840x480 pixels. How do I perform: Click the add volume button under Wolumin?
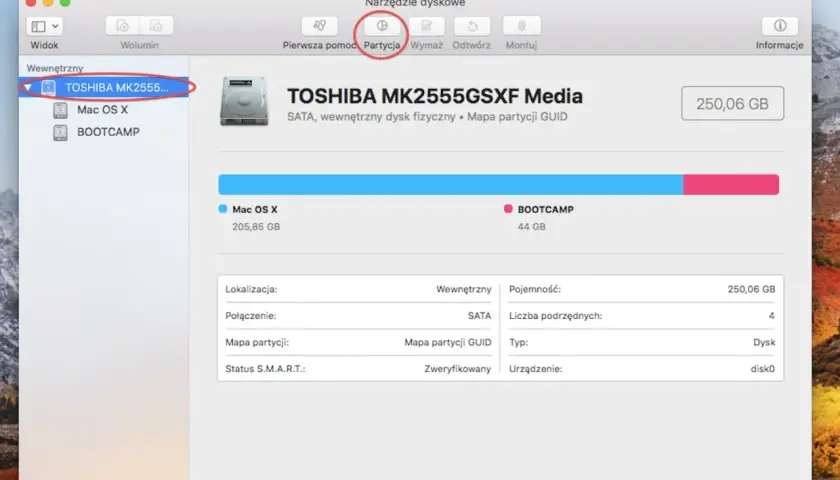click(x=122, y=26)
